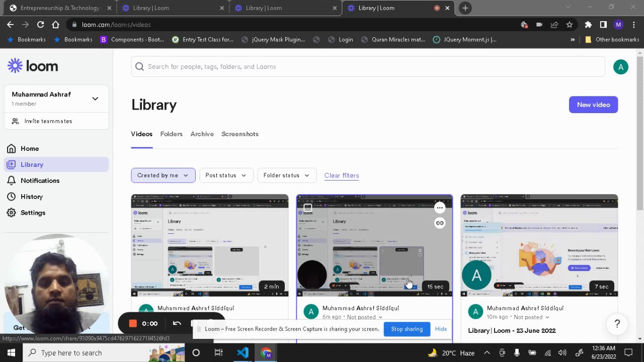The image size is (644, 362).
Task: Switch to the Folders tab
Action: (x=171, y=134)
